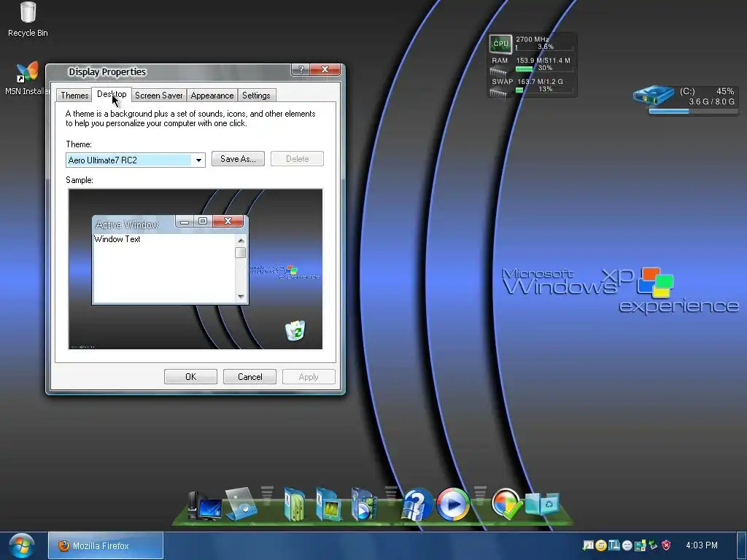Click the SWAP 13% usage bar
The image size is (747, 560).
point(544,90)
